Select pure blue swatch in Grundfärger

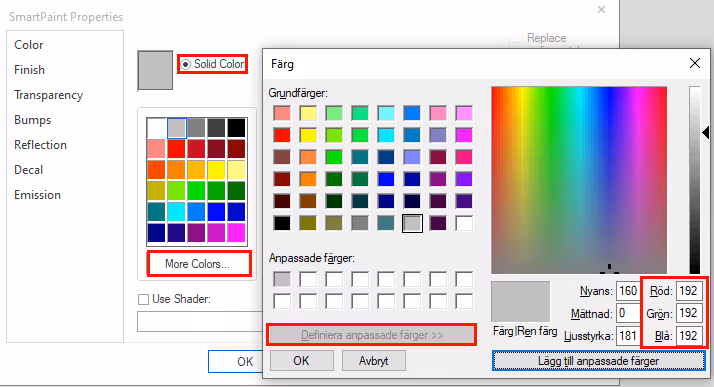[x=386, y=179]
